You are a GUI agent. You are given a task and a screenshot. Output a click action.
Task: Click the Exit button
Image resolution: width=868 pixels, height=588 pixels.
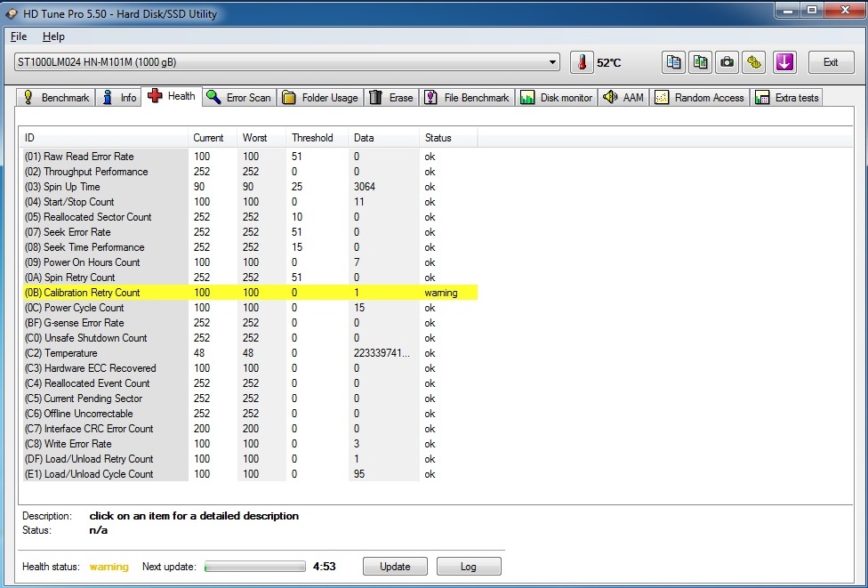[831, 62]
